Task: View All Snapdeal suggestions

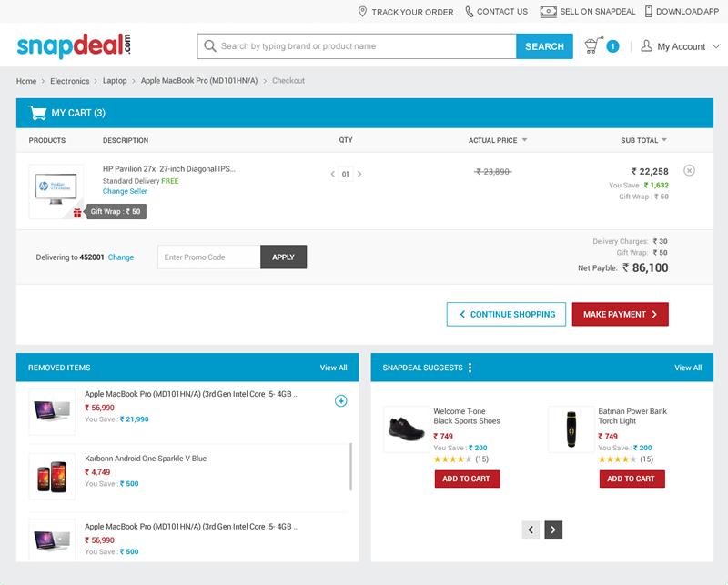Action: (x=688, y=368)
